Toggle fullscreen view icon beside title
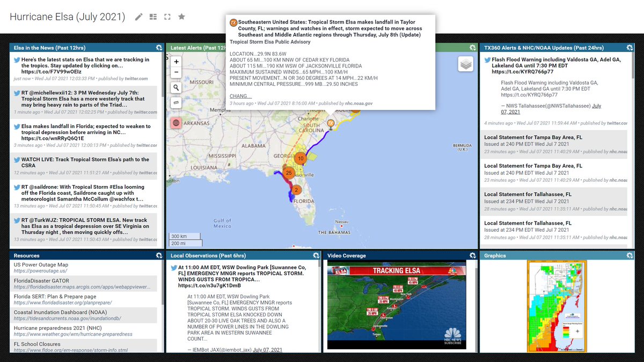This screenshot has height=362, width=644. pyautogui.click(x=167, y=17)
